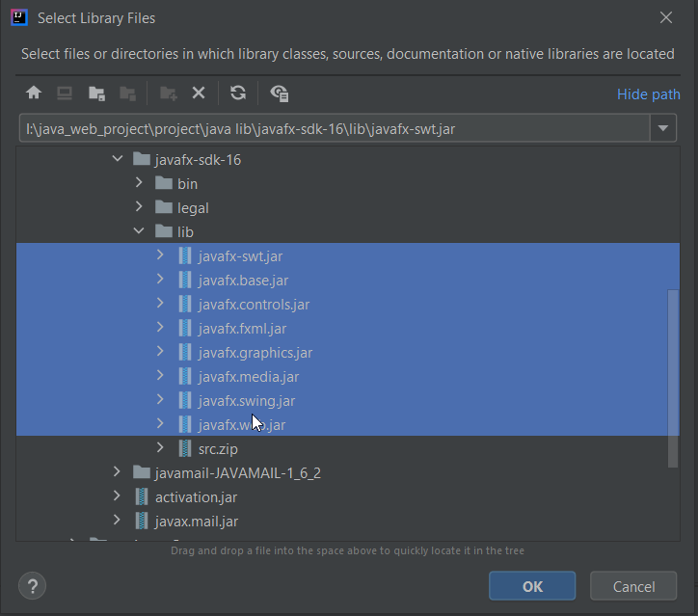Click the vertical scrollbar thumb

(x=673, y=378)
